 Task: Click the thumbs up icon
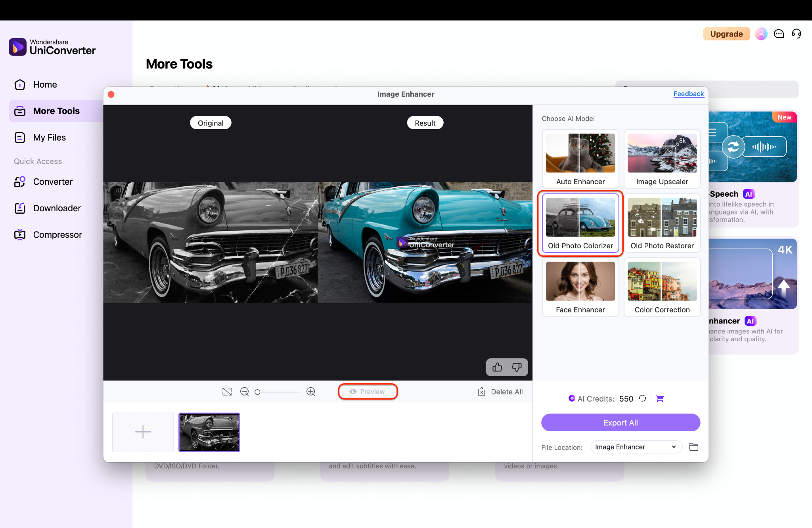coord(497,367)
